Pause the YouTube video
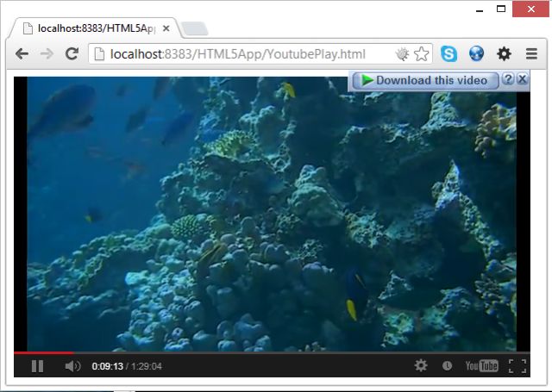The image size is (552, 392). pos(37,366)
